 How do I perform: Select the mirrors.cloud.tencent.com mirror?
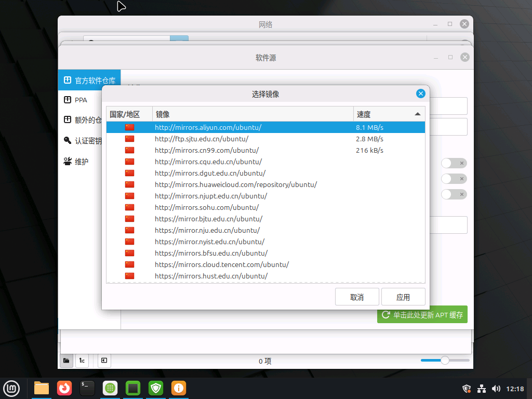click(265, 264)
